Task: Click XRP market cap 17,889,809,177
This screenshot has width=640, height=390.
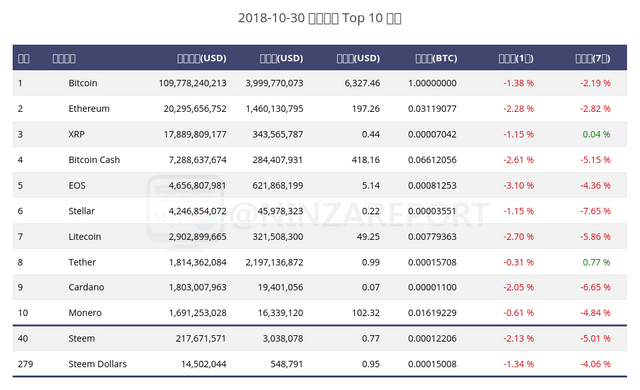Action: click(x=195, y=134)
